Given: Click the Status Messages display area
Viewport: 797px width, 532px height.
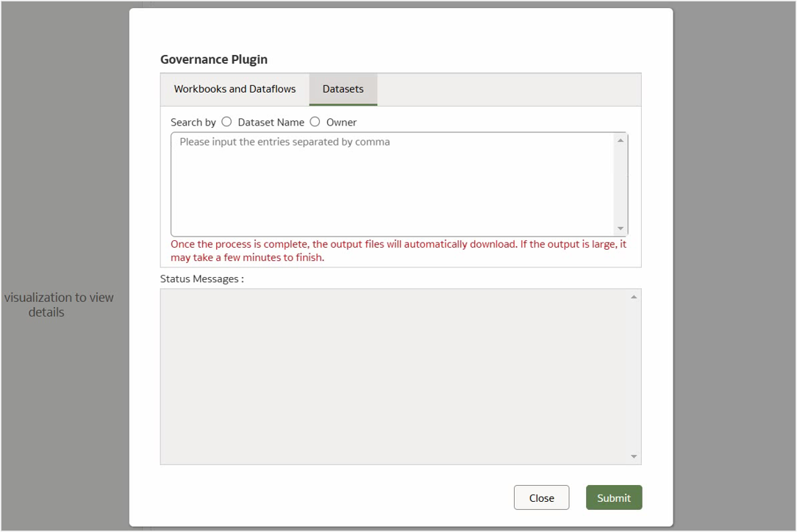Looking at the screenshot, I should pyautogui.click(x=397, y=375).
